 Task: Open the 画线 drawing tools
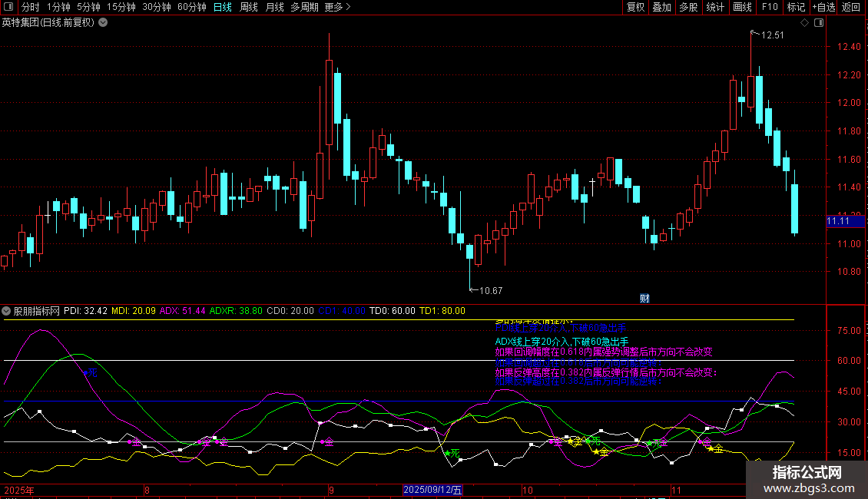(742, 7)
